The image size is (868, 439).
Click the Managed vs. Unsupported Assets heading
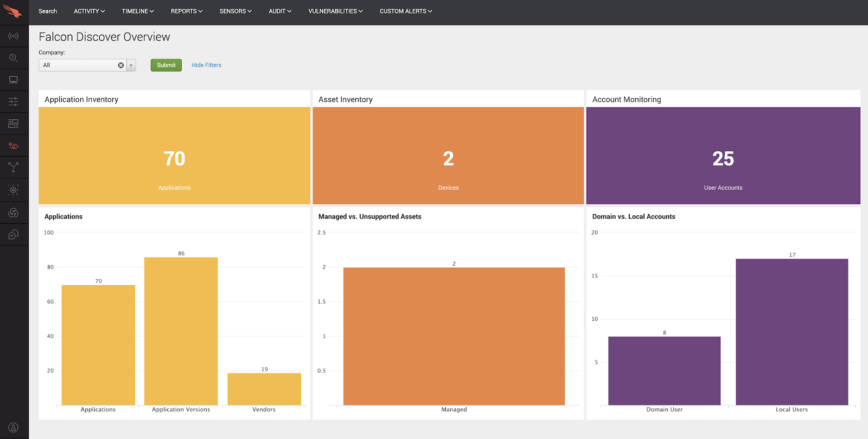coord(370,216)
